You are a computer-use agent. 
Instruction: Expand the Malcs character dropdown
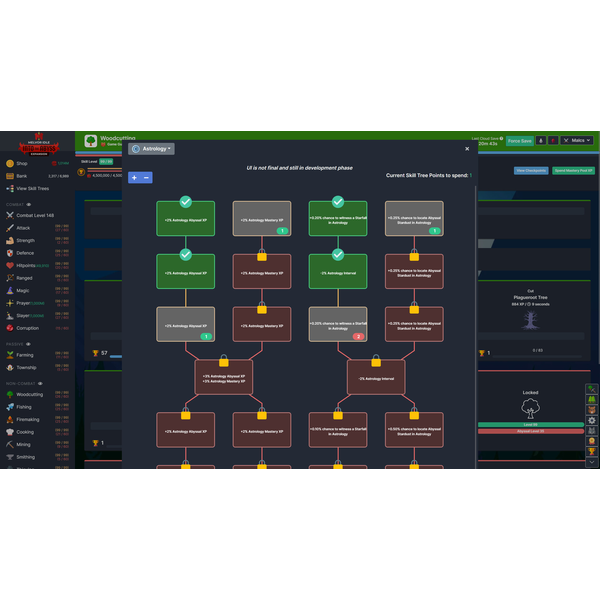[577, 141]
